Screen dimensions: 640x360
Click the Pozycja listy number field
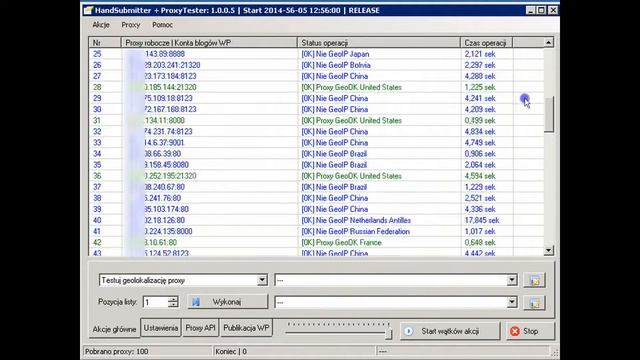tap(156, 302)
